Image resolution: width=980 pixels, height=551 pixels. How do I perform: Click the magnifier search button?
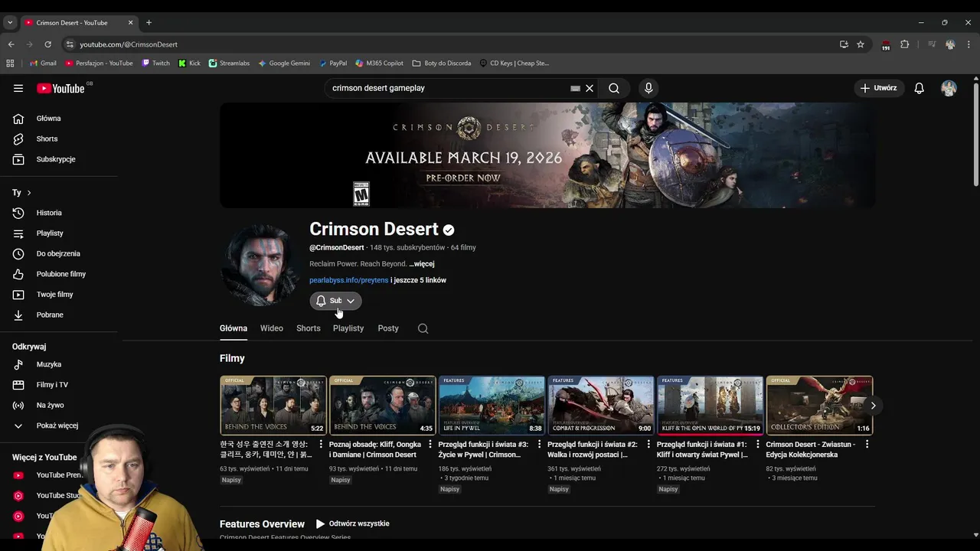(x=614, y=88)
